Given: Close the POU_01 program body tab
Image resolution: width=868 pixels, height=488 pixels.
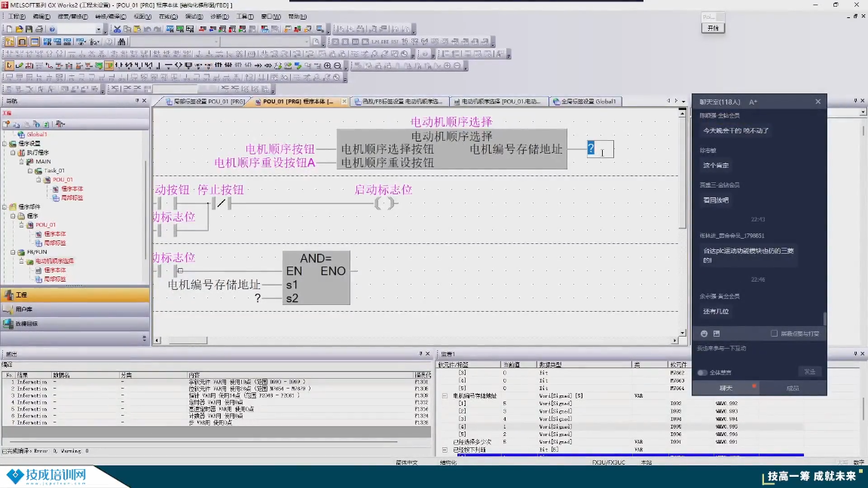Looking at the screenshot, I should (344, 101).
